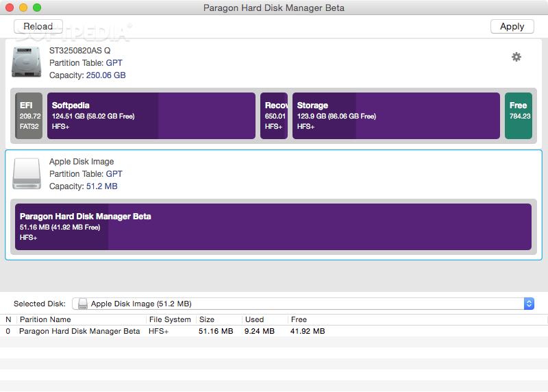Click the 51.2 MB capacity value
This screenshot has width=548, height=392.
(101, 186)
